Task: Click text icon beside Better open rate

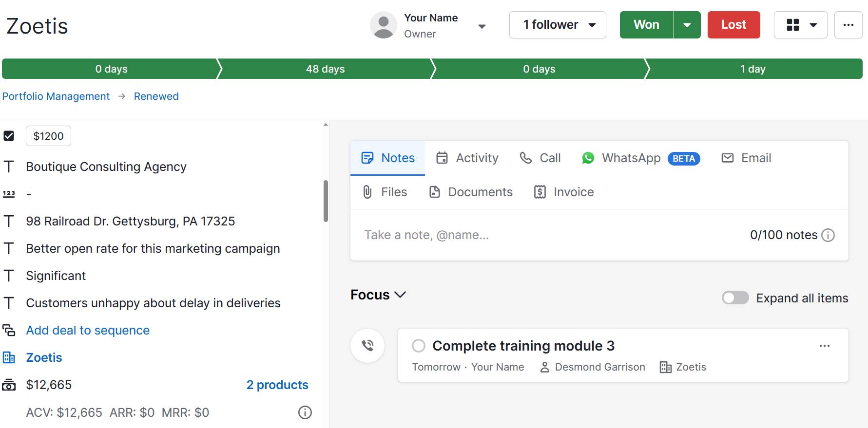Action: 9,248
